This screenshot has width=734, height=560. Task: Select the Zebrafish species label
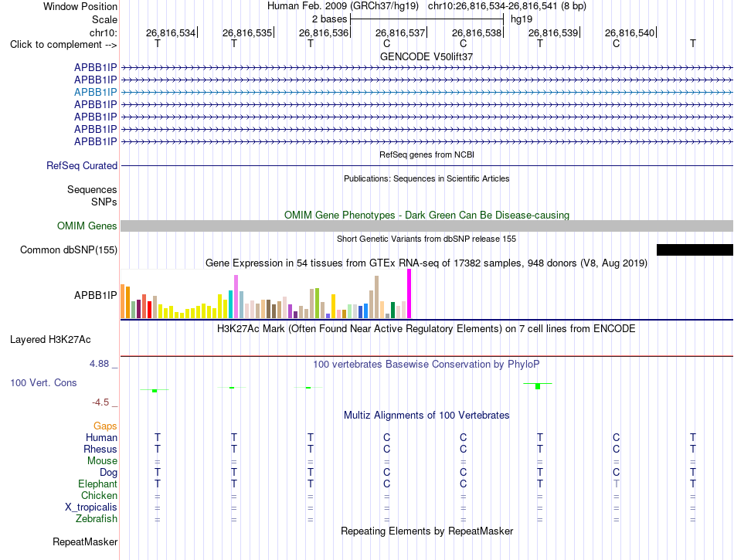[97, 518]
